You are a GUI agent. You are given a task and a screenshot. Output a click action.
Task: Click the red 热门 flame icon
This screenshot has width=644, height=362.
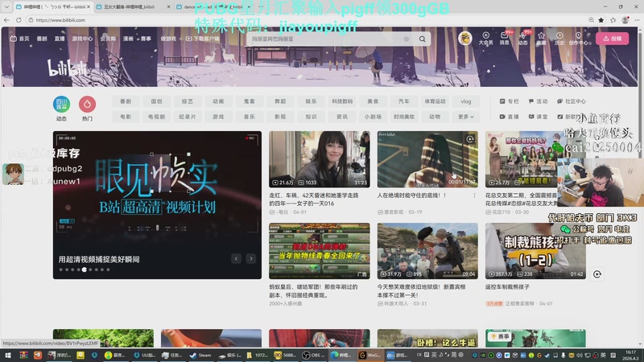tap(87, 105)
